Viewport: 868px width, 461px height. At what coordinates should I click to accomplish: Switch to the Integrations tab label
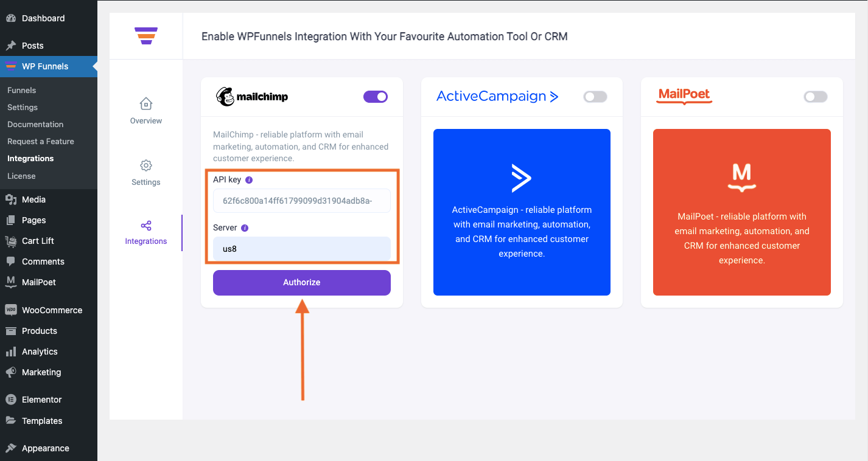coord(146,241)
